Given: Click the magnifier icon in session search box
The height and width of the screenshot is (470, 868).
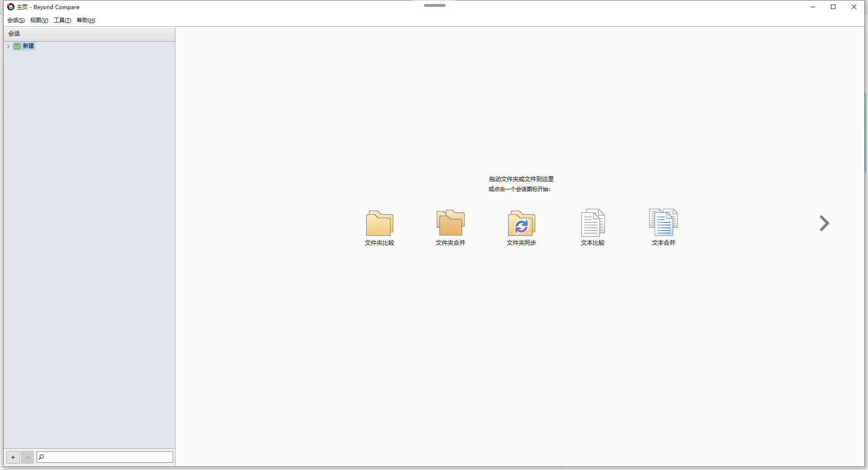Looking at the screenshot, I should coord(42,457).
